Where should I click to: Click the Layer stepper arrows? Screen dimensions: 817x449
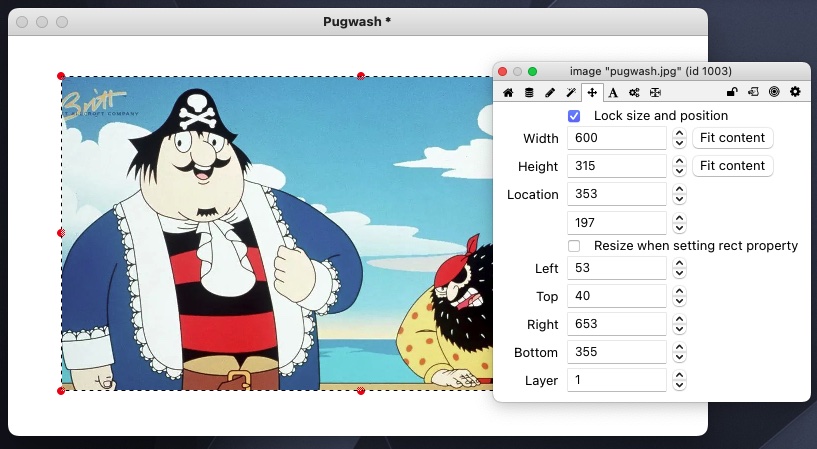click(679, 380)
